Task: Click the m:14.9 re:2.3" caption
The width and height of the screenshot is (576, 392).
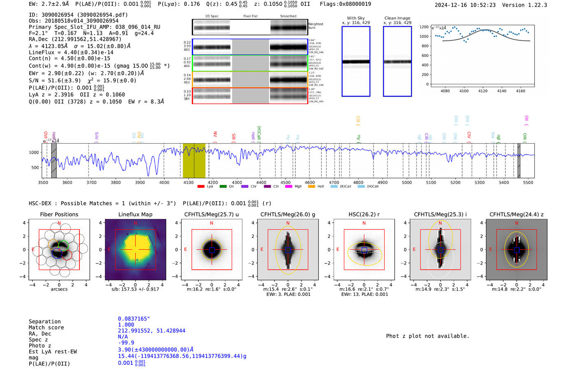Action: click(x=440, y=289)
